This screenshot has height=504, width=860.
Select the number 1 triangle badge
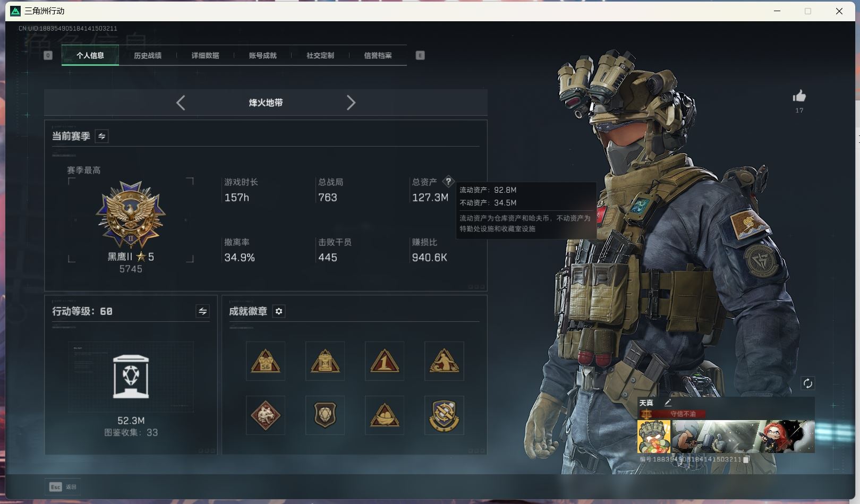(385, 361)
